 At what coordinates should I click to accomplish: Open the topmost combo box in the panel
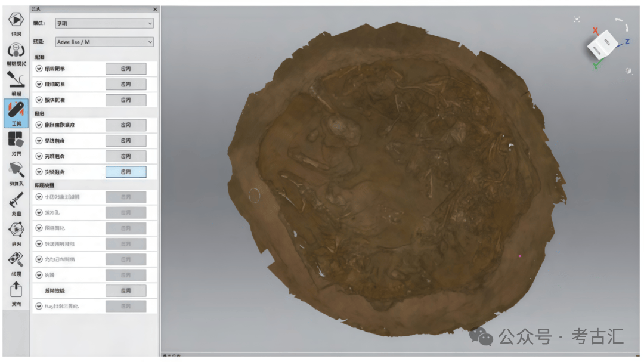(104, 23)
